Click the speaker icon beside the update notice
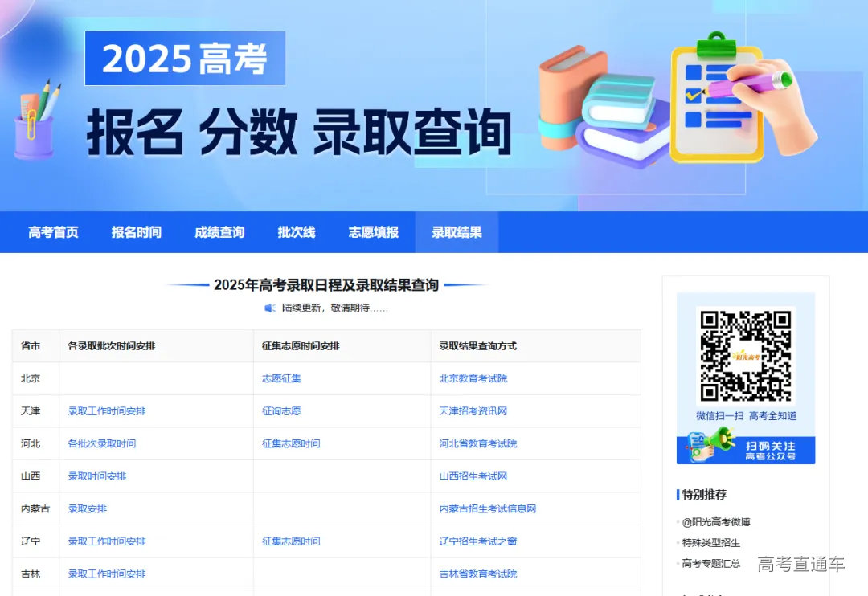Image resolution: width=868 pixels, height=596 pixels. pos(268,308)
